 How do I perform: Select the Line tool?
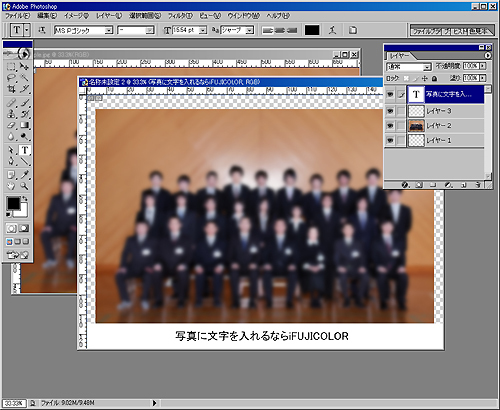pyautogui.click(x=24, y=162)
